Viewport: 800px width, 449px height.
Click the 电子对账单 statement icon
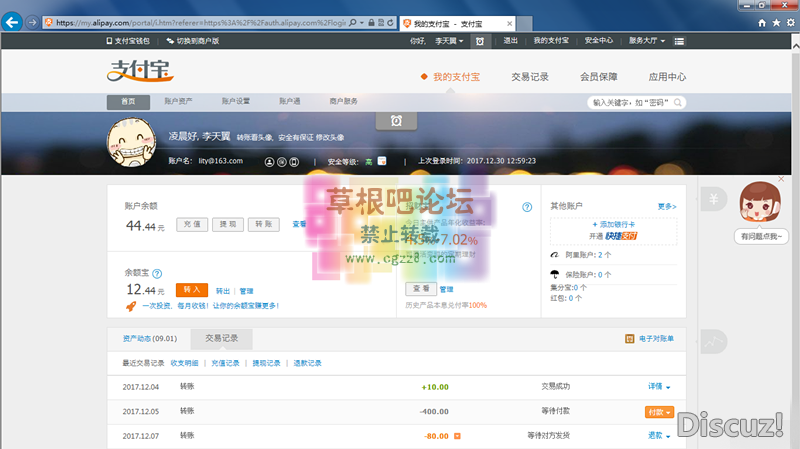[630, 339]
